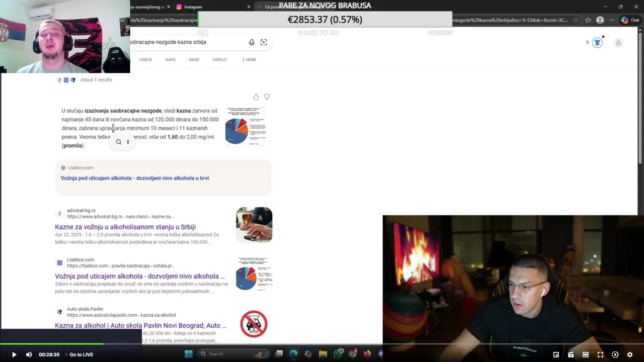644x362 pixels.
Task: Enter fullscreen mode in player
Action: (x=600, y=354)
